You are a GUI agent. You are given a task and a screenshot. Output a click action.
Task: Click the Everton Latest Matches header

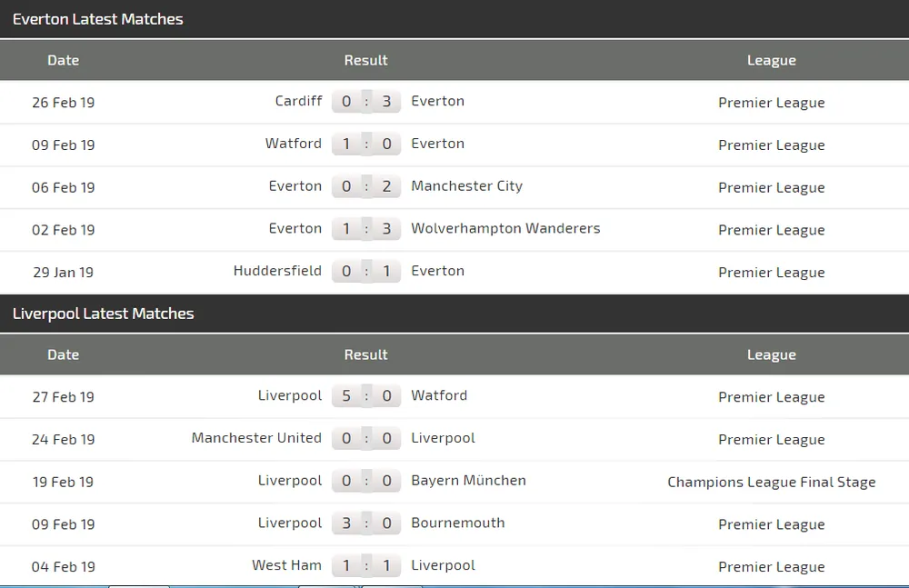[x=98, y=19]
